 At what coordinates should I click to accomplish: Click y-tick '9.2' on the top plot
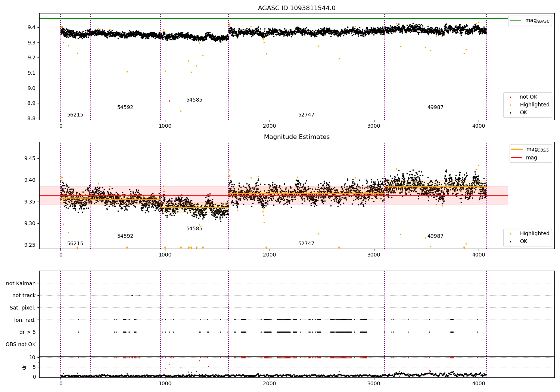(32, 58)
